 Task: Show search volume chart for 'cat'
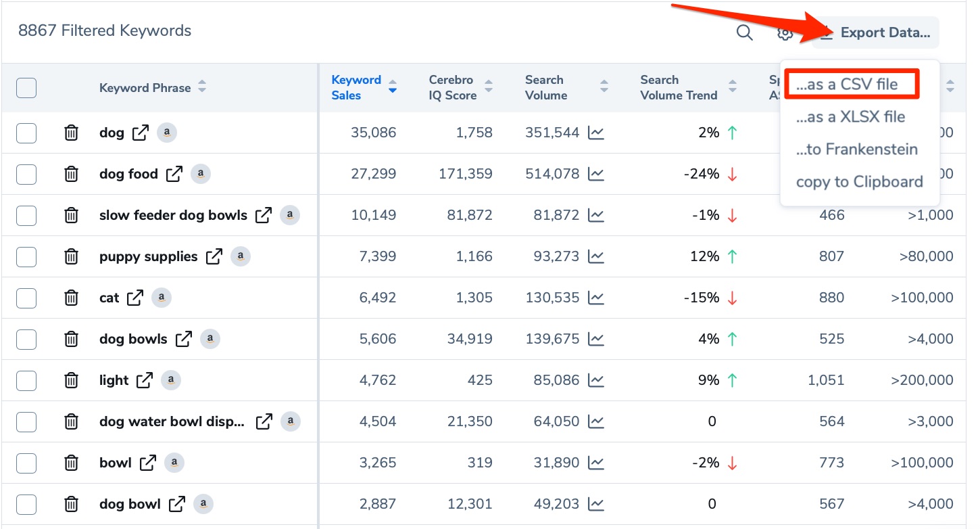pyautogui.click(x=595, y=298)
